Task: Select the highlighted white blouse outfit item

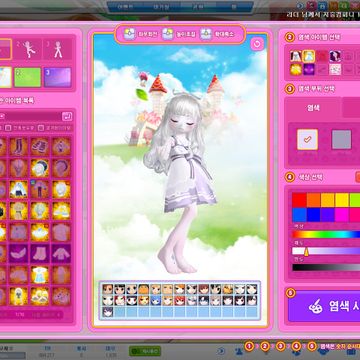Action: (19, 189)
